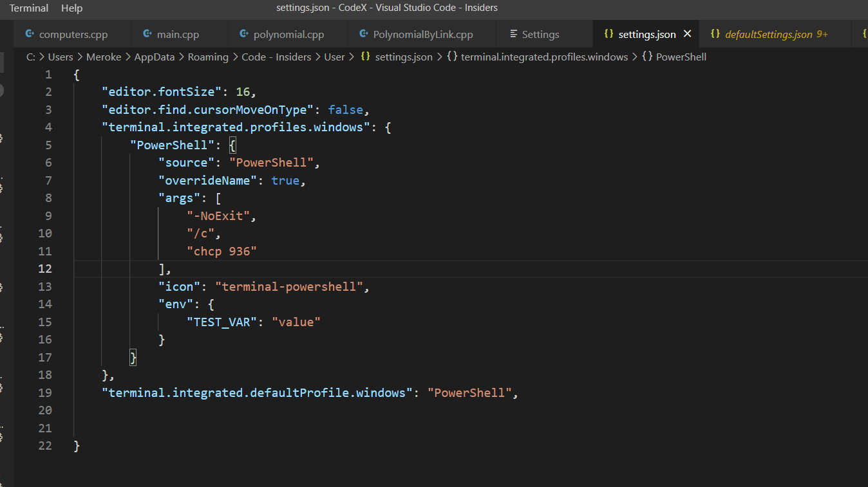This screenshot has width=868, height=487.
Task: Open the PowerShell breadcrumb symbol list
Action: (x=681, y=57)
